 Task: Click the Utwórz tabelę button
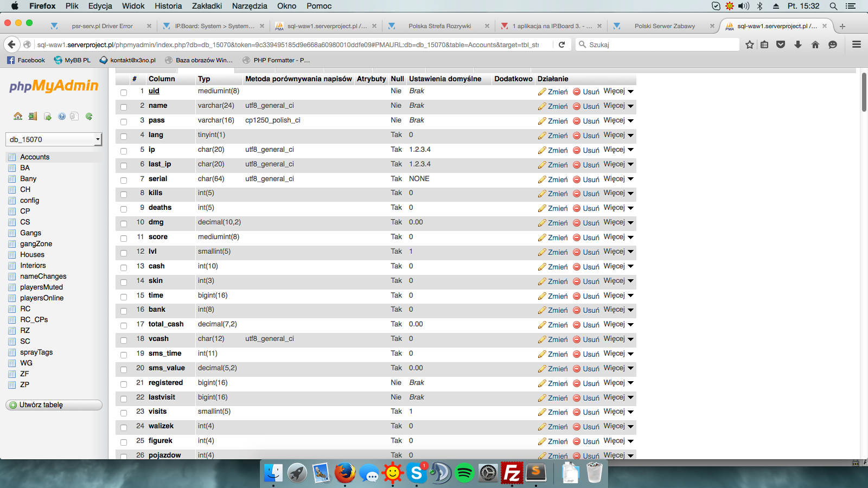tap(53, 405)
